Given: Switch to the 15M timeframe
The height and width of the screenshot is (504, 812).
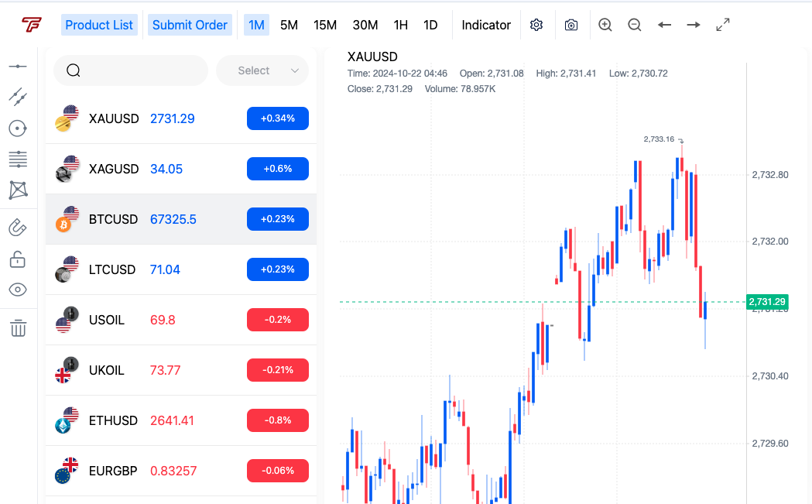Looking at the screenshot, I should (x=325, y=25).
